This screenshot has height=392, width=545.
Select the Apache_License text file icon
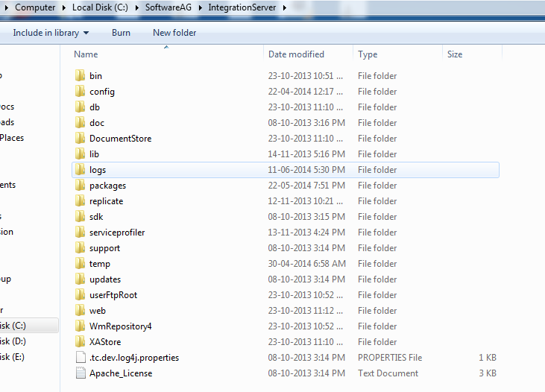click(x=81, y=373)
